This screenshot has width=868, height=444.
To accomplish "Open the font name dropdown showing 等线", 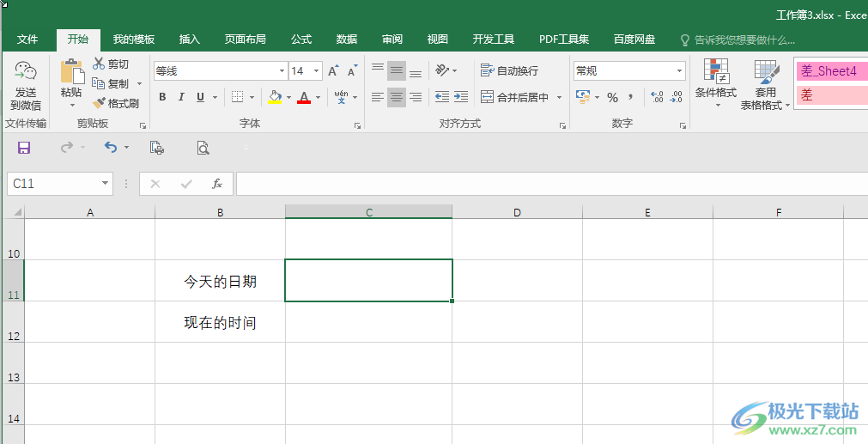I will (282, 71).
